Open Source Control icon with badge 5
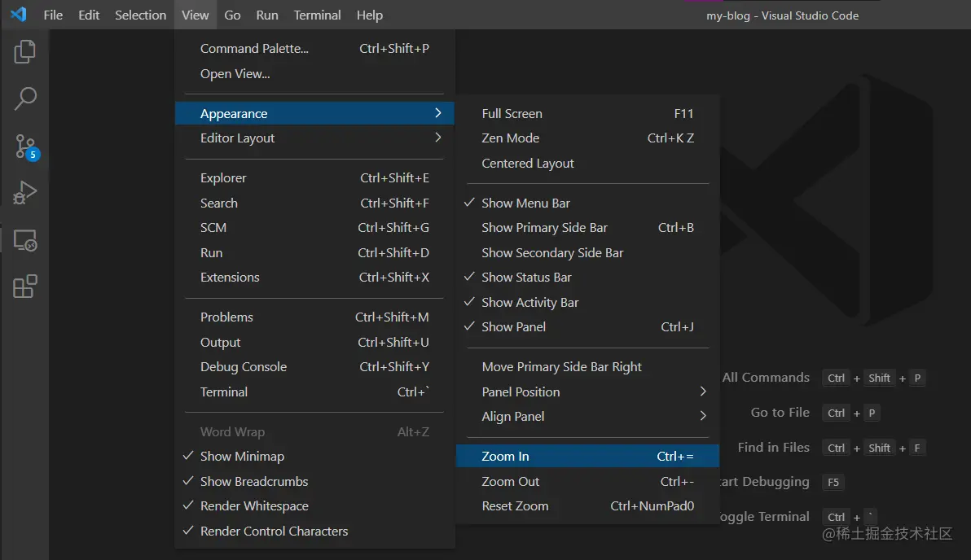Viewport: 971px width, 560px height. [x=26, y=147]
